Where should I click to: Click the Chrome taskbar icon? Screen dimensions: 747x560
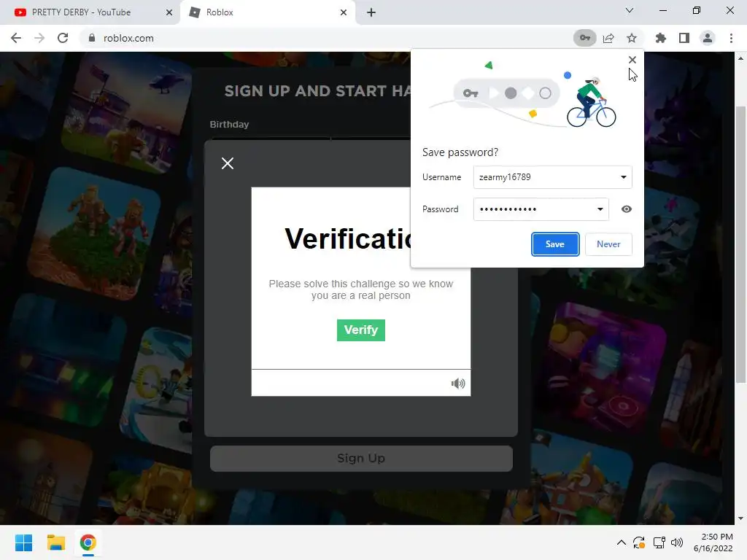pos(88,542)
